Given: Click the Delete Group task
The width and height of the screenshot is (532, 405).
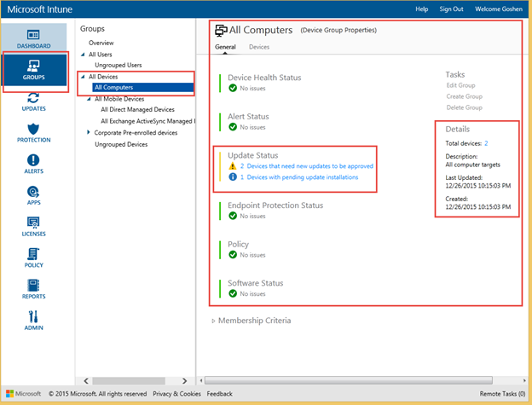Looking at the screenshot, I should point(464,107).
